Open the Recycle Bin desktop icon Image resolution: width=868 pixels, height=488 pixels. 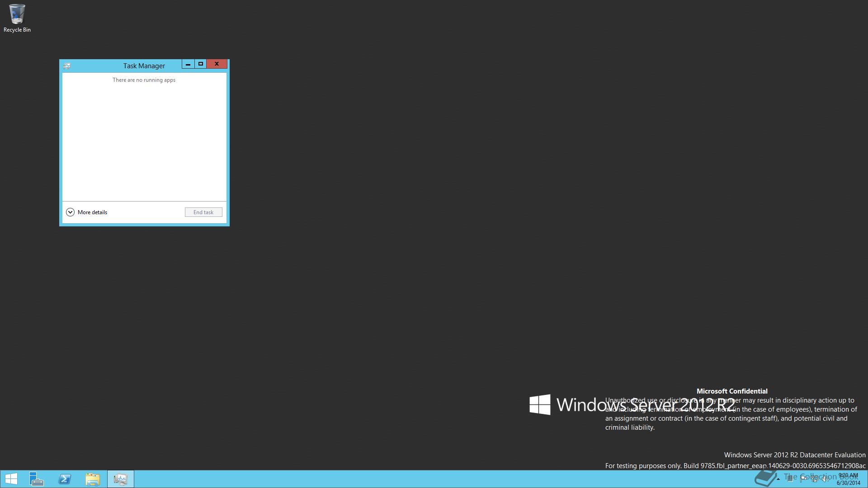[17, 18]
